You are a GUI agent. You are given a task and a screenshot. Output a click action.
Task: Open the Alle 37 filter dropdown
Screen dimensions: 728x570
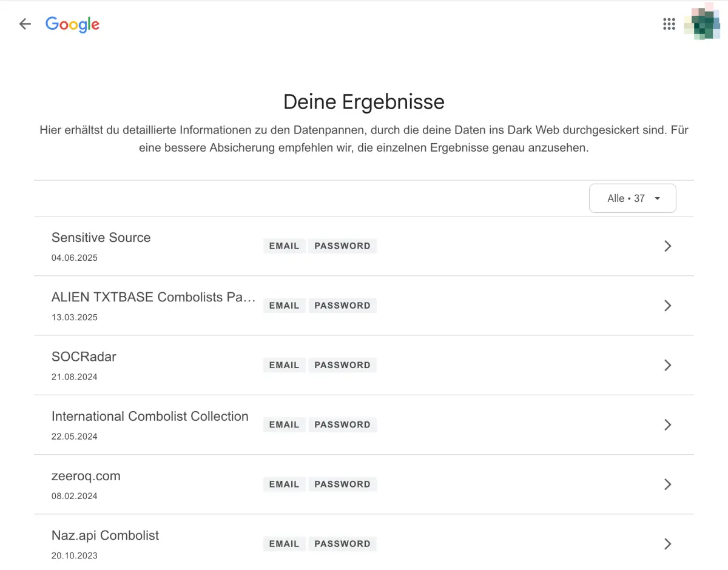click(632, 198)
